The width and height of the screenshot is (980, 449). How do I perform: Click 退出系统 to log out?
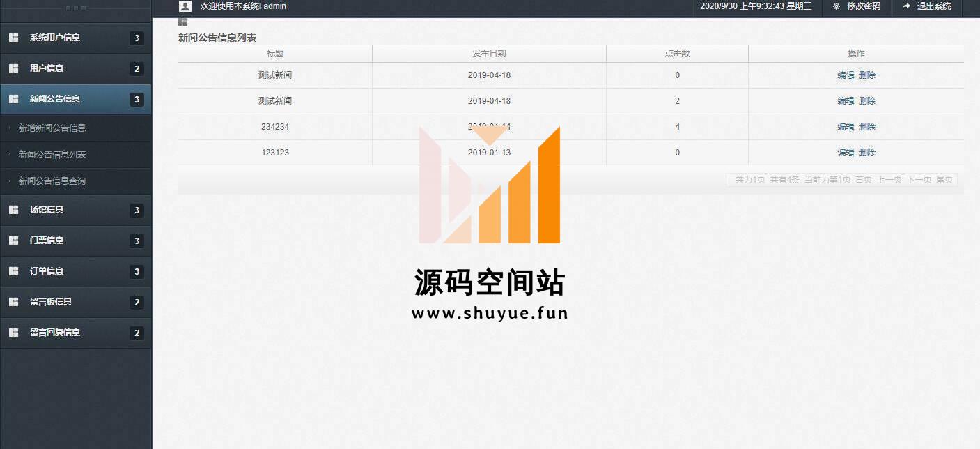pos(934,6)
